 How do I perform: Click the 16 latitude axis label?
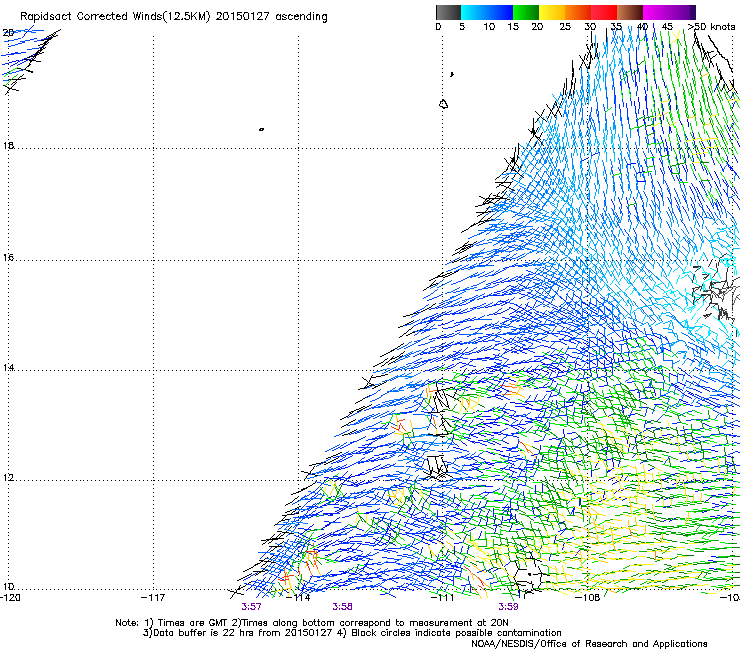click(8, 258)
